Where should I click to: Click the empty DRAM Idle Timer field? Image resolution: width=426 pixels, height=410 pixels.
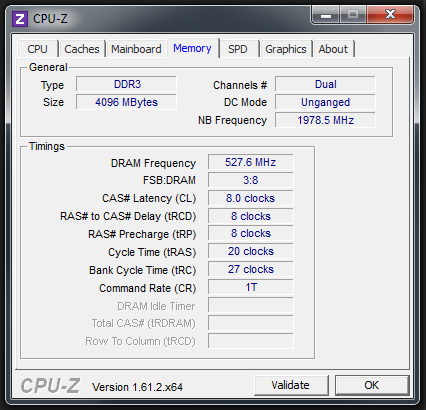251,305
